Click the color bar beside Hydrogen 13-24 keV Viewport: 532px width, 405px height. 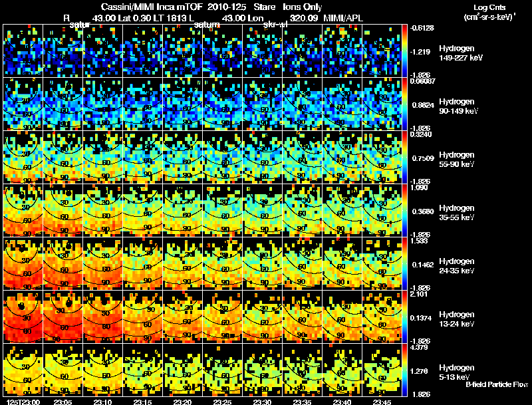404,317
